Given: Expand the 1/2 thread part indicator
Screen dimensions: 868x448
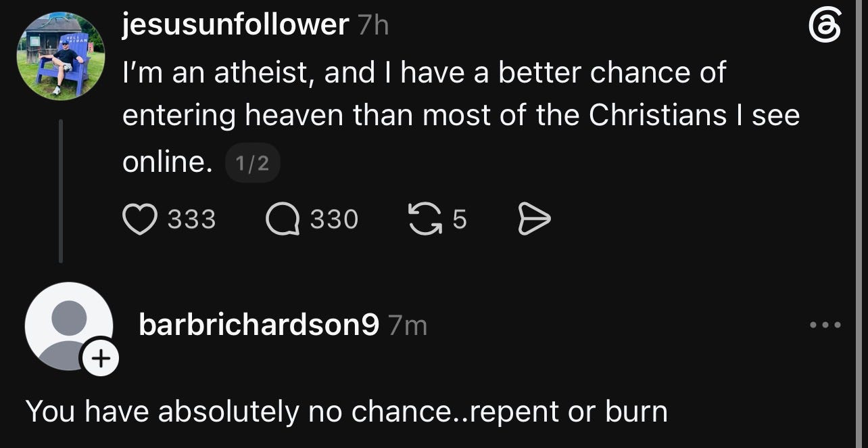Looking at the screenshot, I should pyautogui.click(x=253, y=163).
